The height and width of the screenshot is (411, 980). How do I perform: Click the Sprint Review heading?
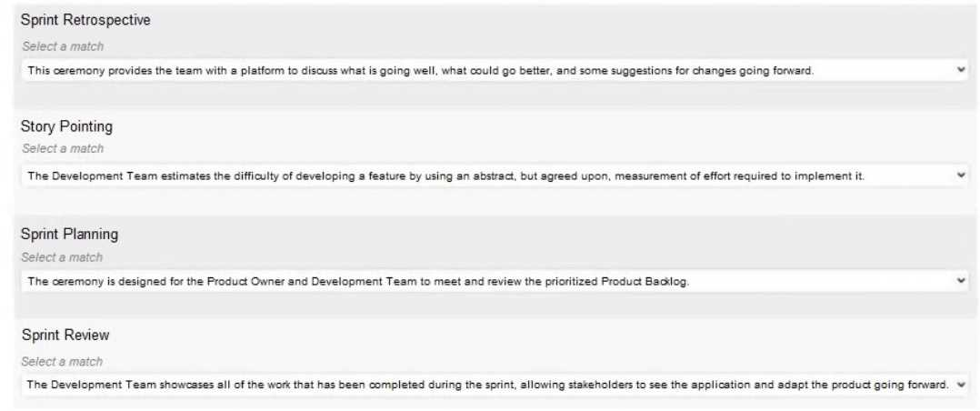click(65, 336)
